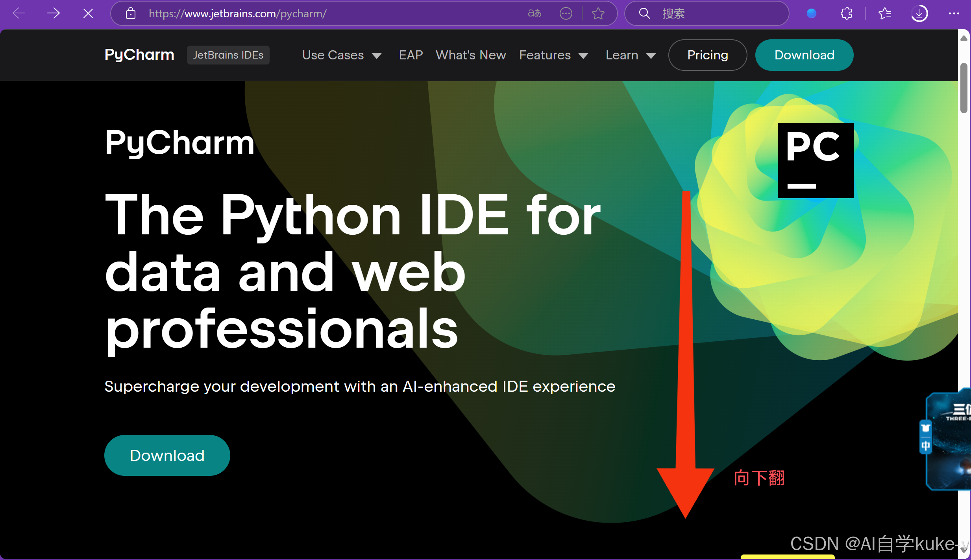Screen dimensions: 971x560
Task: Bookmark page with the star icon
Action: (598, 13)
